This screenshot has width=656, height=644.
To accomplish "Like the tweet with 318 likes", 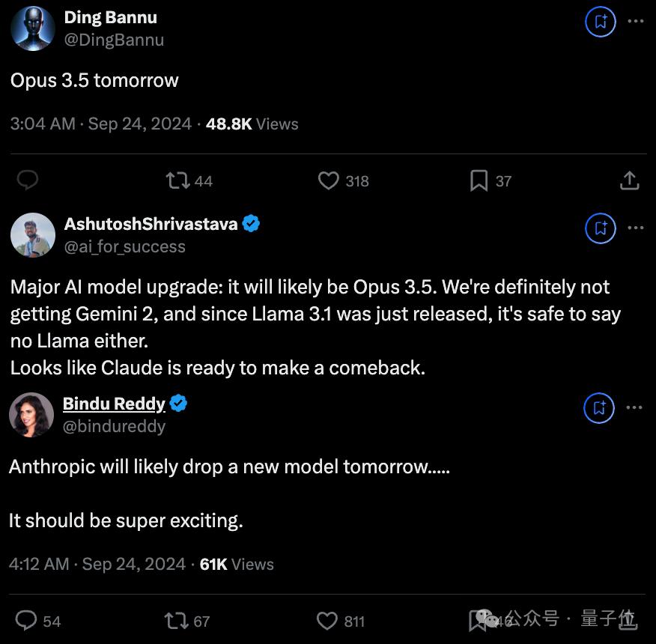I will 329,180.
